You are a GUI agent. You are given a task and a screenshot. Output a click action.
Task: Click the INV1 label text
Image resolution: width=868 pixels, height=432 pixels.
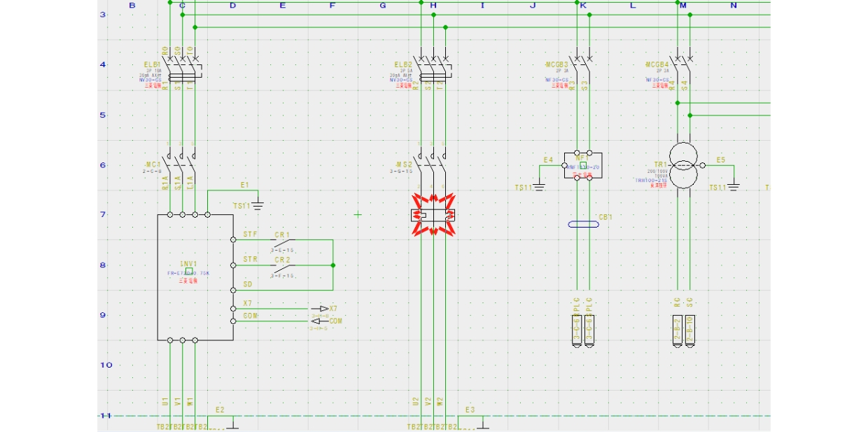[x=188, y=264]
